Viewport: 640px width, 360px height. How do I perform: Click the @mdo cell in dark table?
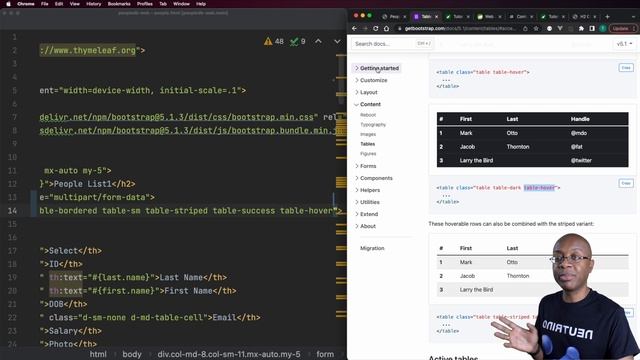click(579, 133)
